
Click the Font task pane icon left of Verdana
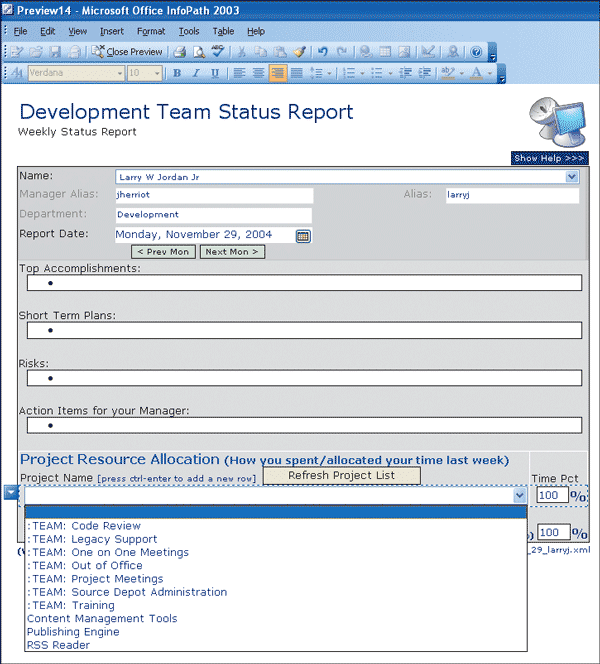[x=17, y=73]
